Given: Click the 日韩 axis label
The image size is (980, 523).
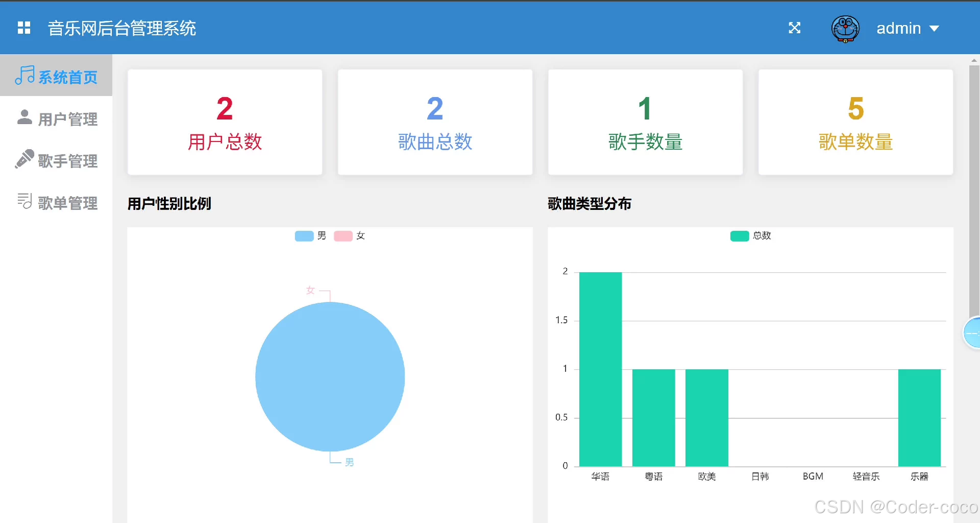Looking at the screenshot, I should point(760,477).
